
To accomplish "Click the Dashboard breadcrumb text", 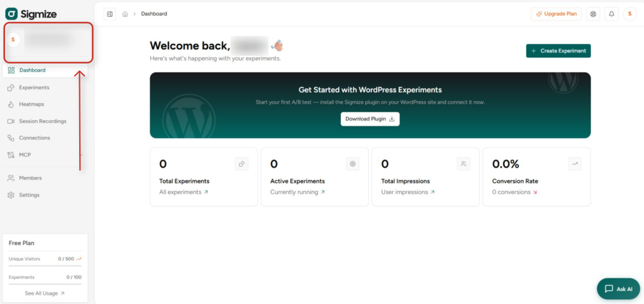I will (x=154, y=14).
